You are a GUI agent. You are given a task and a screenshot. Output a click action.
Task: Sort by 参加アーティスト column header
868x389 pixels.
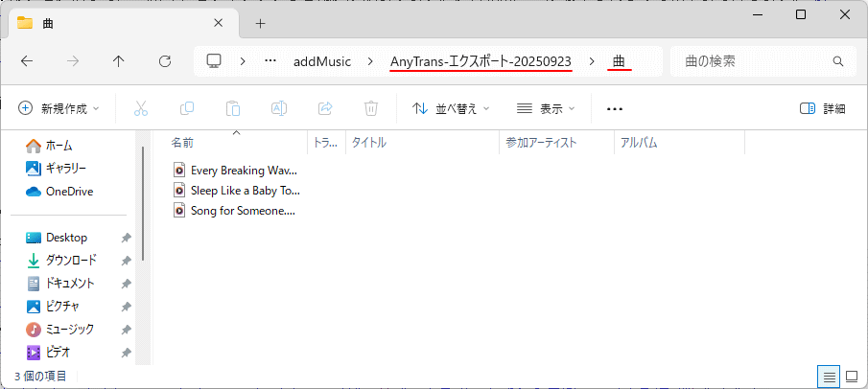click(557, 143)
